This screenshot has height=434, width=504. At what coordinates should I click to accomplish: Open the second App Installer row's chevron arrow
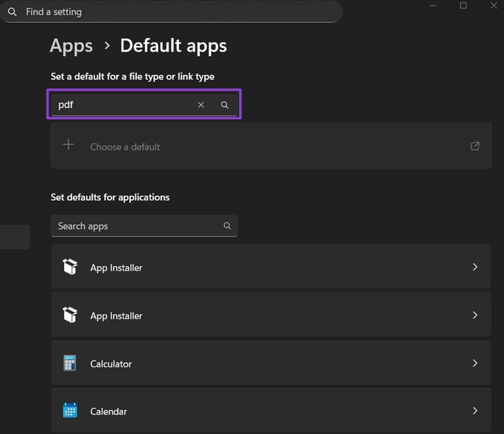click(x=475, y=315)
